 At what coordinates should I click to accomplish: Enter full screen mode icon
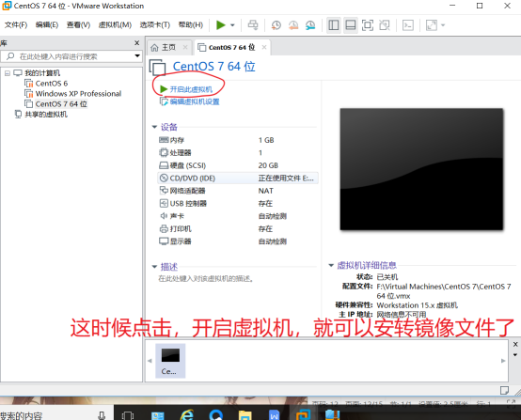(x=368, y=25)
